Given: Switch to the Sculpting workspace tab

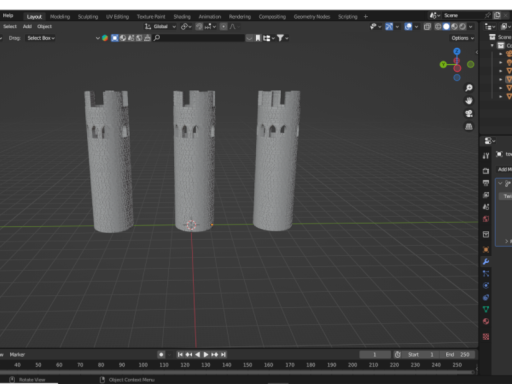Looking at the screenshot, I should [x=88, y=17].
